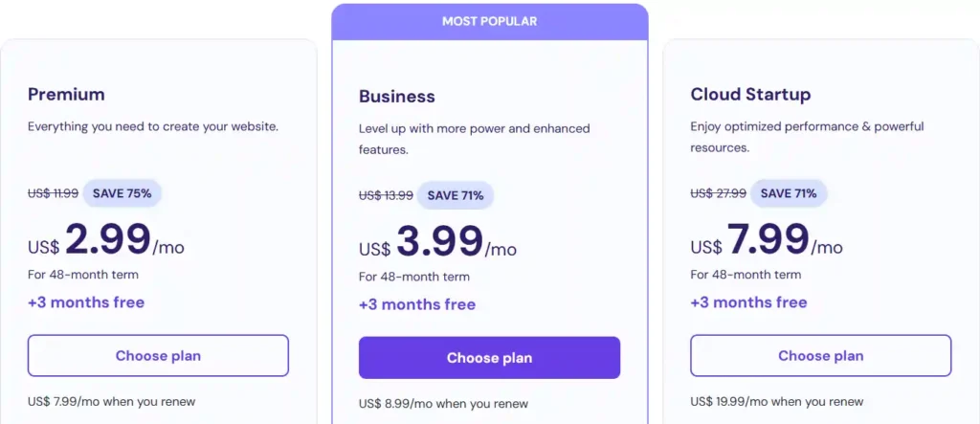980x424 pixels.
Task: Click the US$ 7.99/mo large price
Action: [767, 241]
